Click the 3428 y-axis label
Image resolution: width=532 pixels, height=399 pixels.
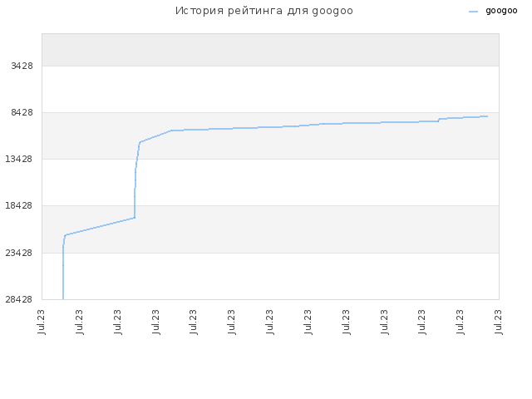point(22,66)
